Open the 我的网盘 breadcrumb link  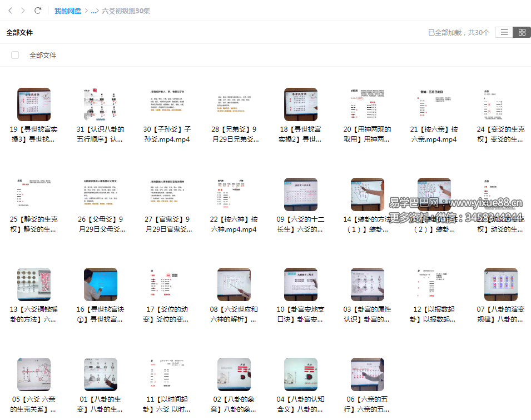pyautogui.click(x=67, y=10)
